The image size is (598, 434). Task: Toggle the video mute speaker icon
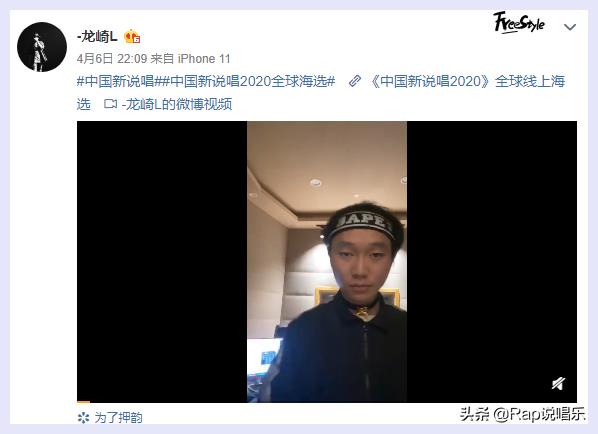tap(558, 383)
